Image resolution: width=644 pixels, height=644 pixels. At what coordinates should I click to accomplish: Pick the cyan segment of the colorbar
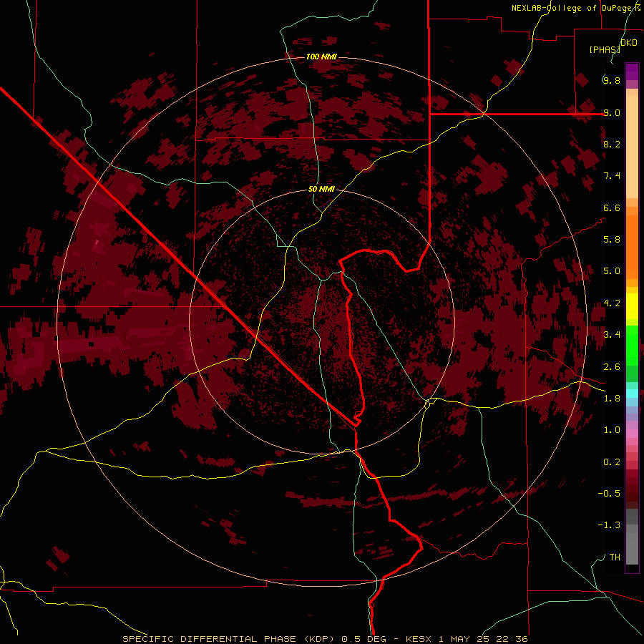pyautogui.click(x=632, y=394)
